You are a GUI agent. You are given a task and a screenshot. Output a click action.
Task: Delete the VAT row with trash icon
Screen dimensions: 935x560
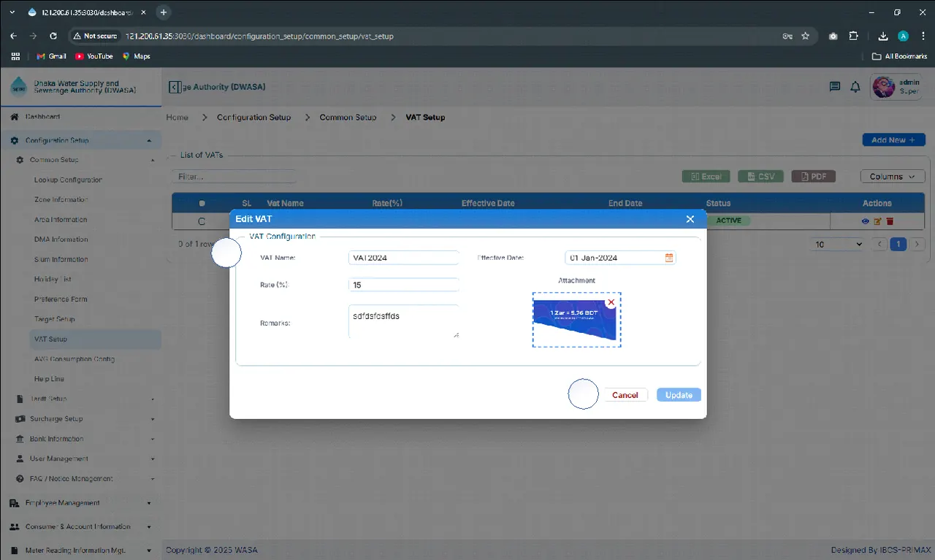(x=890, y=221)
